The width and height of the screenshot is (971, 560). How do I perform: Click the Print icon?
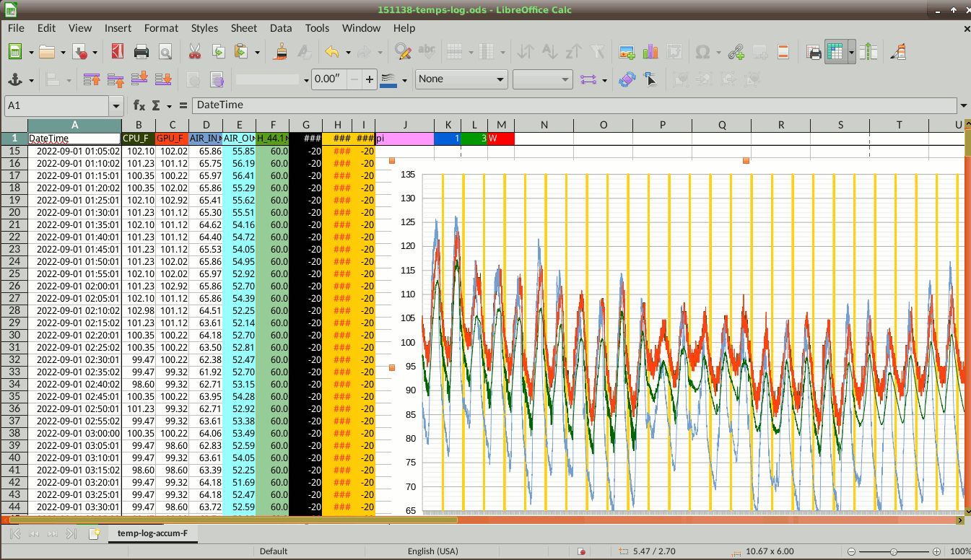[141, 52]
